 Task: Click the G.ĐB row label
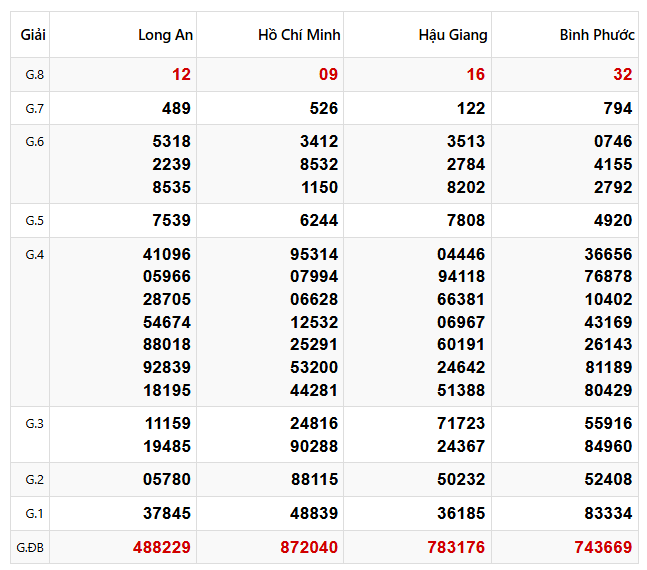(x=30, y=548)
